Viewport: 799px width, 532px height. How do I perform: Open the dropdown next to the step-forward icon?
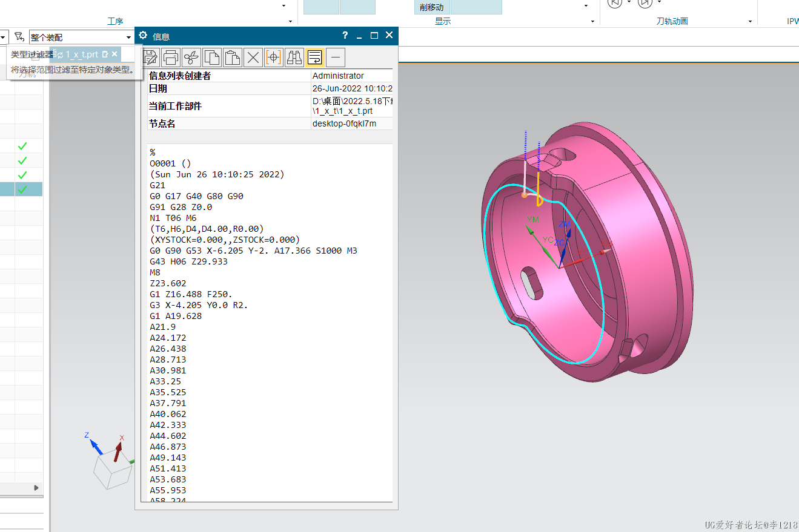[x=659, y=3]
